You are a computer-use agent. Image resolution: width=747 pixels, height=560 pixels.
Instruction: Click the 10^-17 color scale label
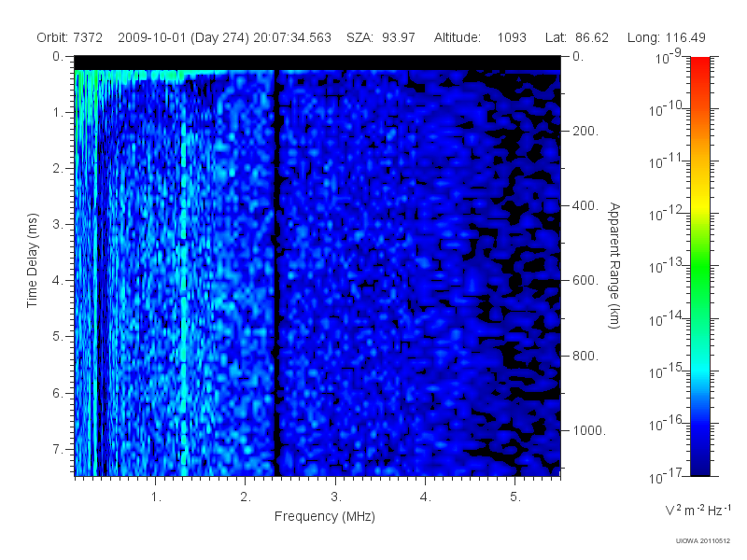coord(666,475)
